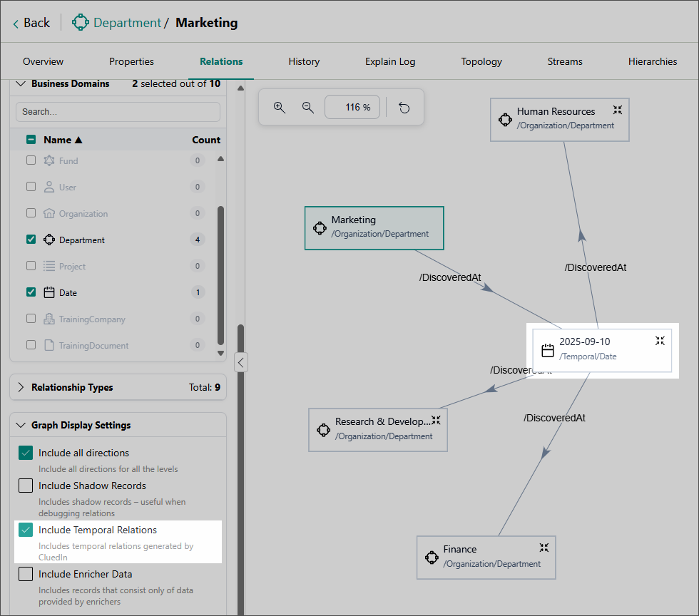Click the zoom out magnifier icon
Image resolution: width=699 pixels, height=616 pixels.
tap(308, 107)
